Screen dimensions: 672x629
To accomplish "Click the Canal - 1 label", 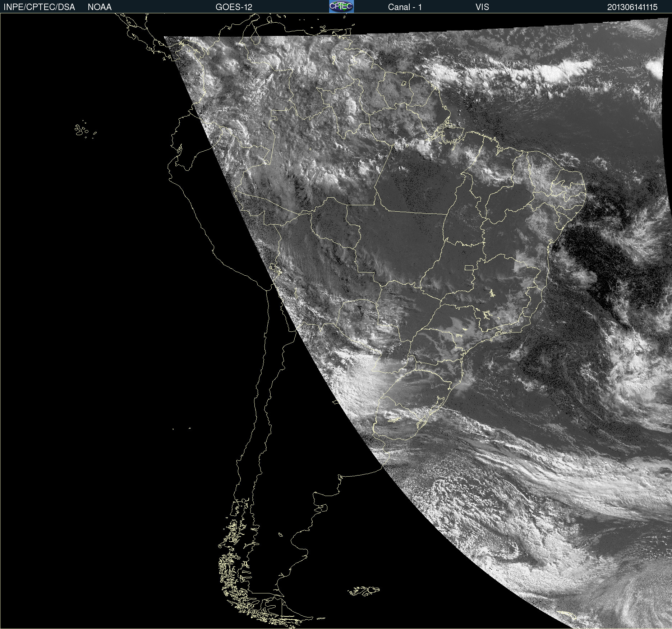I will tap(405, 7).
